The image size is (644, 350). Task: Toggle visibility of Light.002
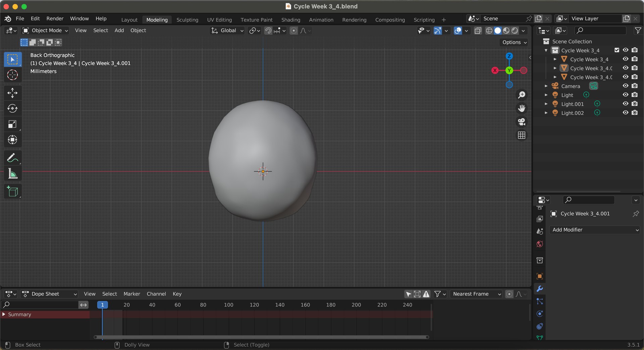[x=626, y=113]
